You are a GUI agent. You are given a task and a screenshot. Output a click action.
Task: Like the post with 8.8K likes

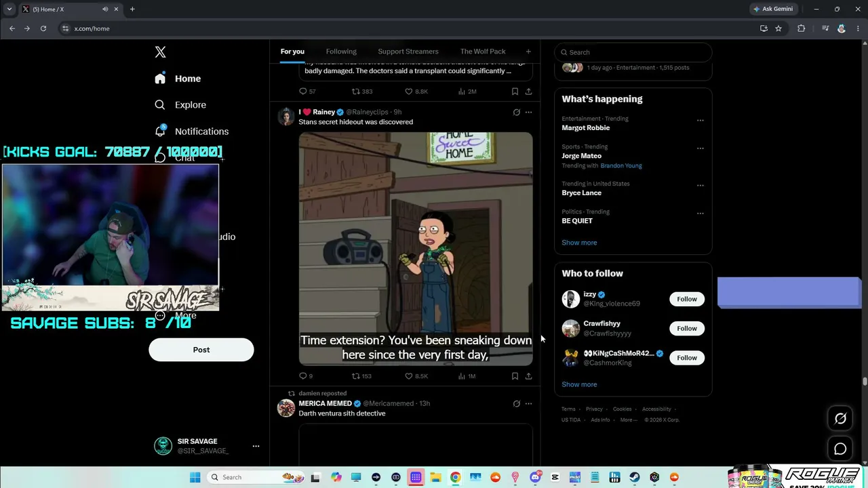(416, 91)
